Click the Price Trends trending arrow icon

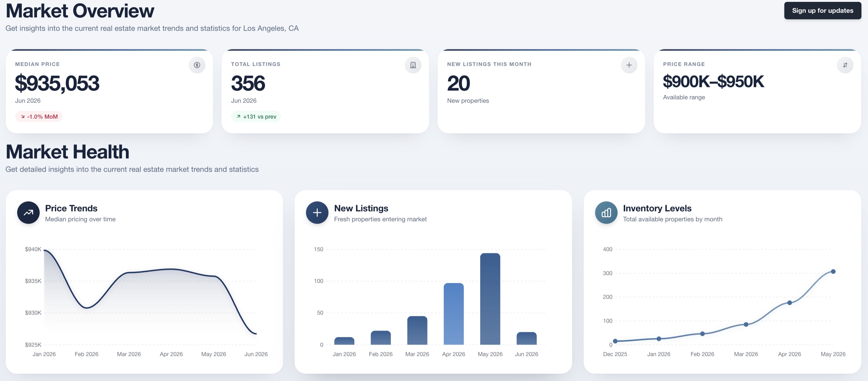coord(28,213)
